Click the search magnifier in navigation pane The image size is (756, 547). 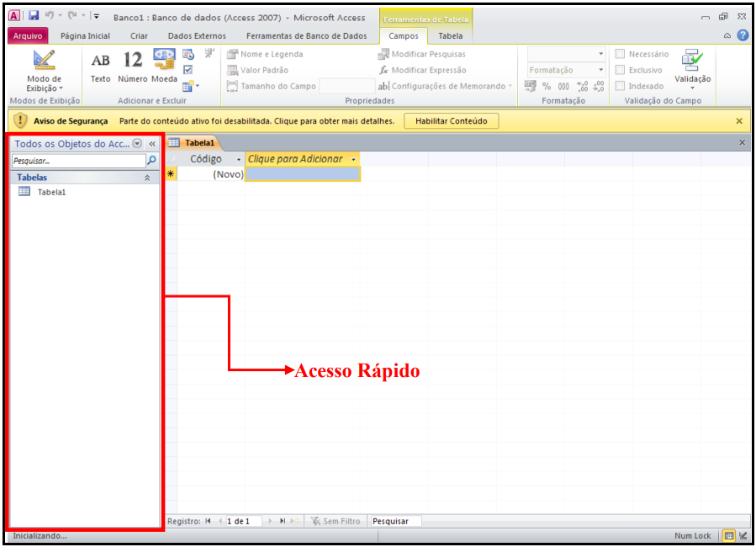click(x=151, y=160)
